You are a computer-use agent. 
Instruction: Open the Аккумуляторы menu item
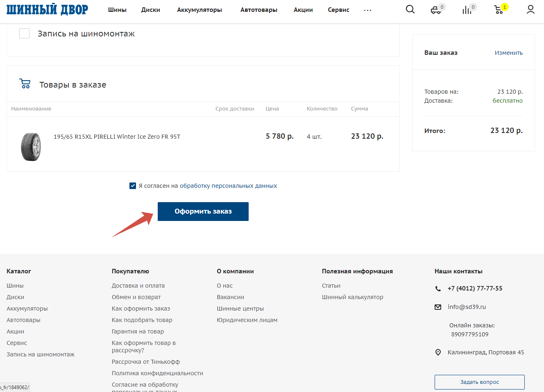pyautogui.click(x=199, y=10)
